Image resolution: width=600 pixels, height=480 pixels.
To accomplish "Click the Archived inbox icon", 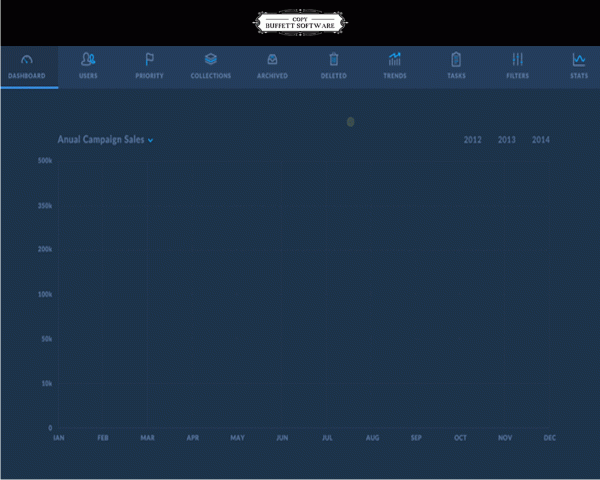I will pos(272,59).
